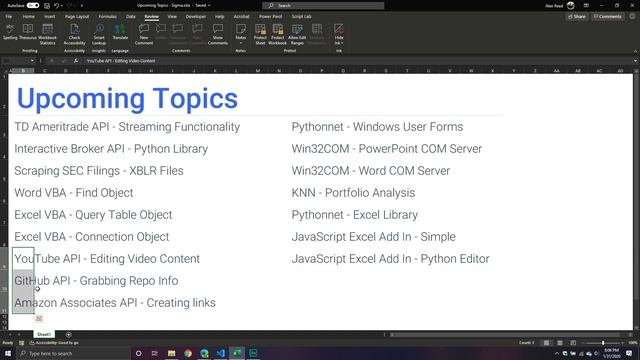The width and height of the screenshot is (640, 360).
Task: Click the Comments button
Action: [x=608, y=17]
